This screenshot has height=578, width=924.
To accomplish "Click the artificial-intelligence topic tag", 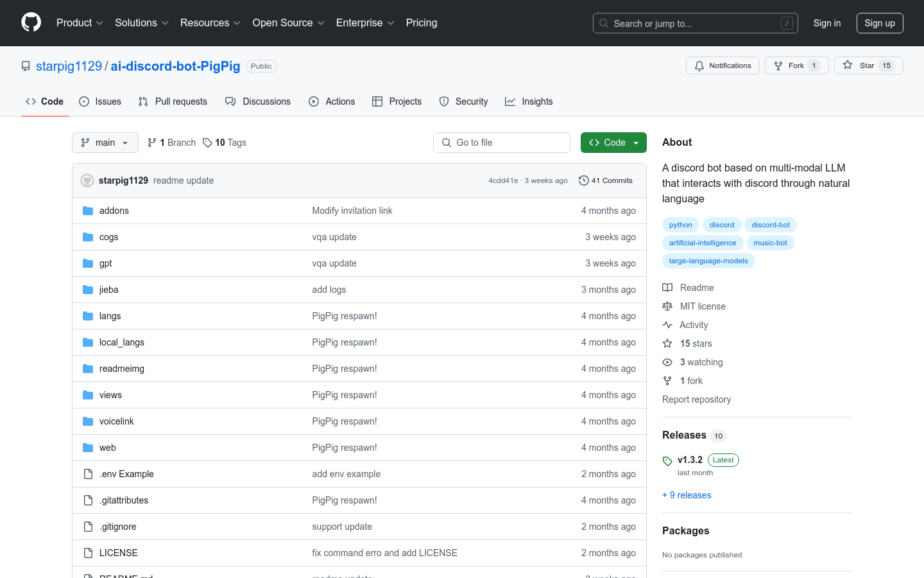I will click(x=703, y=243).
